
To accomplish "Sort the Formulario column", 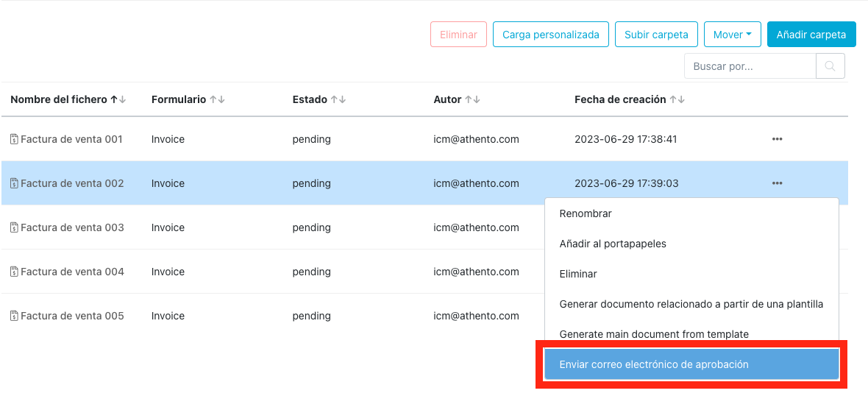I will click(x=217, y=99).
